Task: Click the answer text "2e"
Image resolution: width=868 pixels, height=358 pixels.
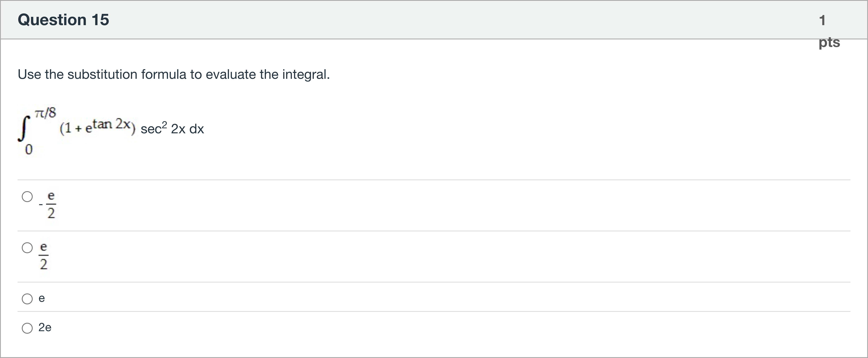Action: point(45,327)
